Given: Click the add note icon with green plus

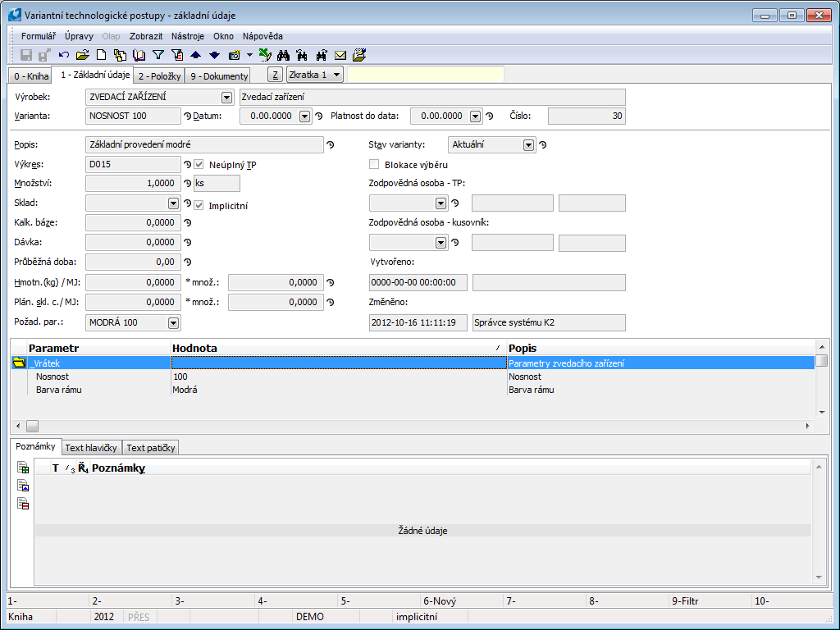Looking at the screenshot, I should pyautogui.click(x=24, y=468).
